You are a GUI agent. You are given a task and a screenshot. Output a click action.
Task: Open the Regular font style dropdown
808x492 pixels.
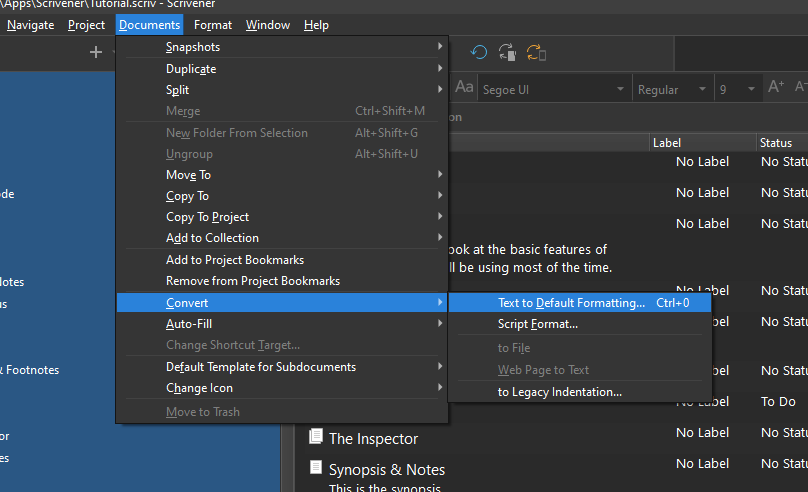(671, 90)
